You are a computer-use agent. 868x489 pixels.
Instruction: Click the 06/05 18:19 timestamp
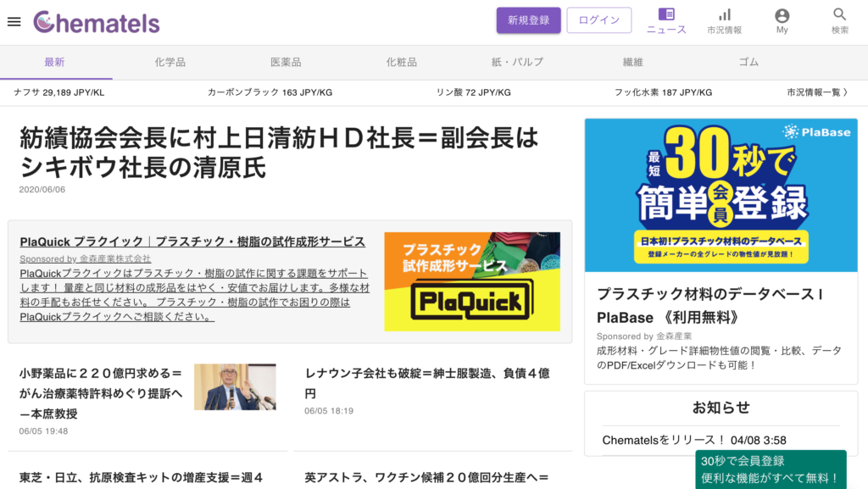click(x=329, y=411)
